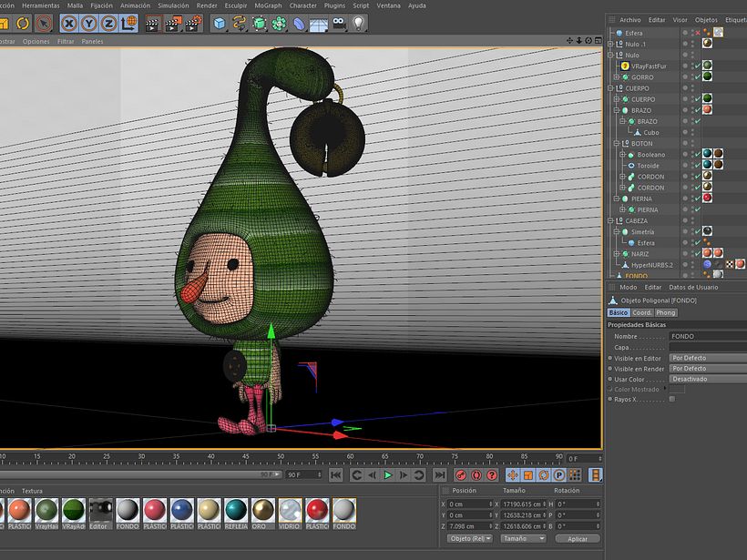
Task: Open the Object Manager Archivo menu
Action: point(629,20)
